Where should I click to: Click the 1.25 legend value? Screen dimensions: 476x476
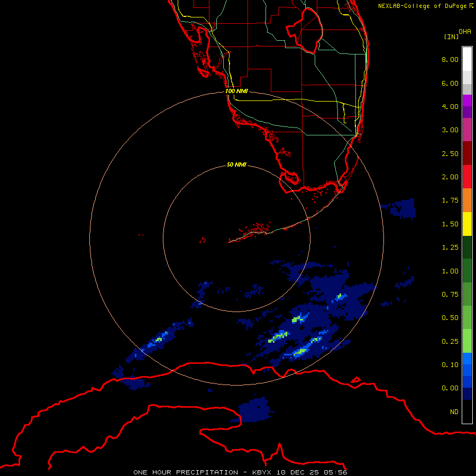point(450,248)
